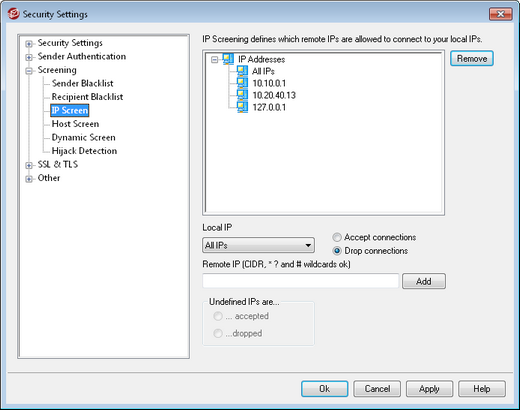This screenshot has height=410, width=520.
Task: Click the computer icon beside 10.20.40.13
Action: point(242,95)
